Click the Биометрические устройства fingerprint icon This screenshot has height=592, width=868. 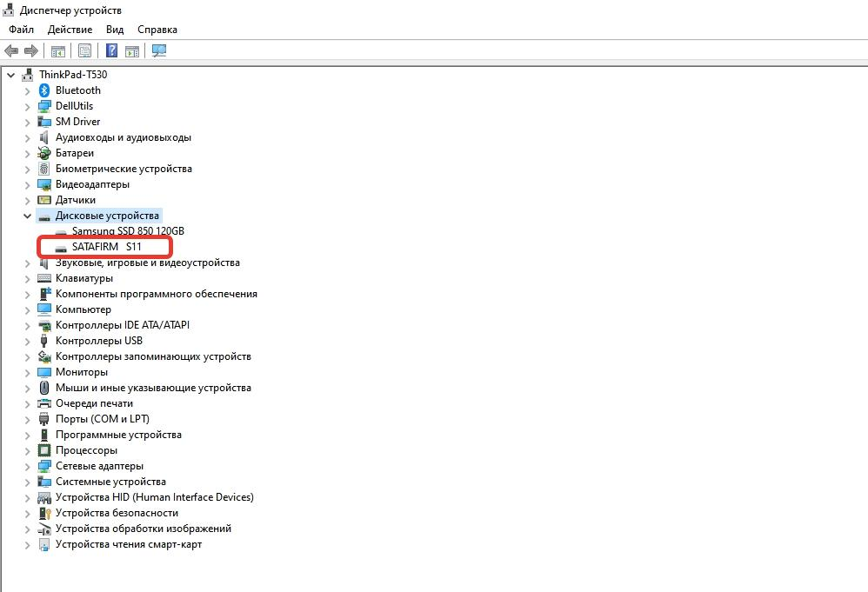click(44, 169)
